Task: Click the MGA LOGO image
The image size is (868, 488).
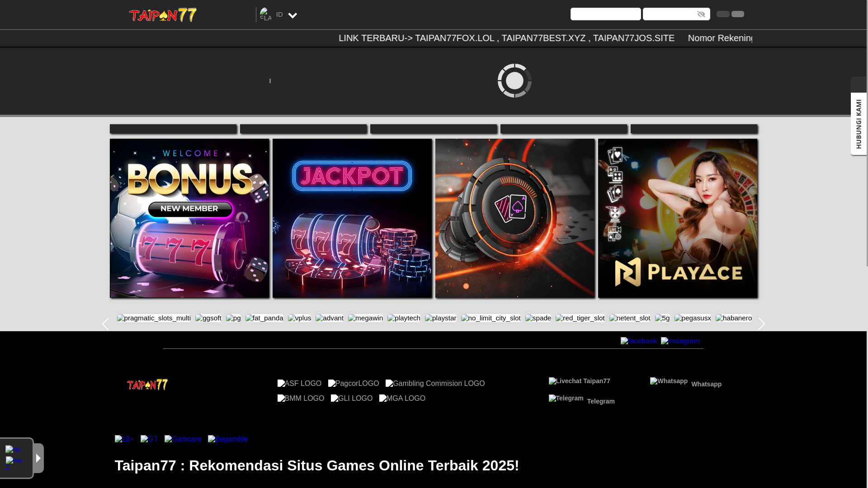Action: (402, 399)
